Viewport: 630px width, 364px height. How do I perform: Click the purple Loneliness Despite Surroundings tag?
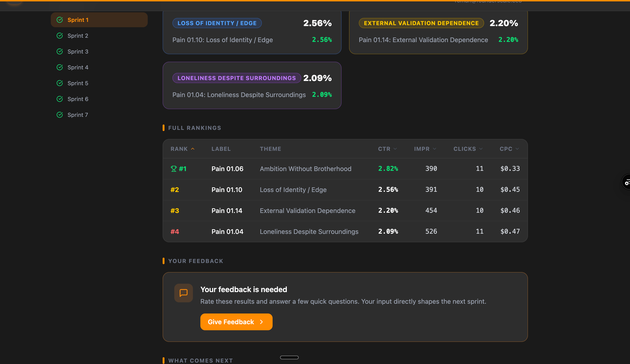pyautogui.click(x=236, y=78)
